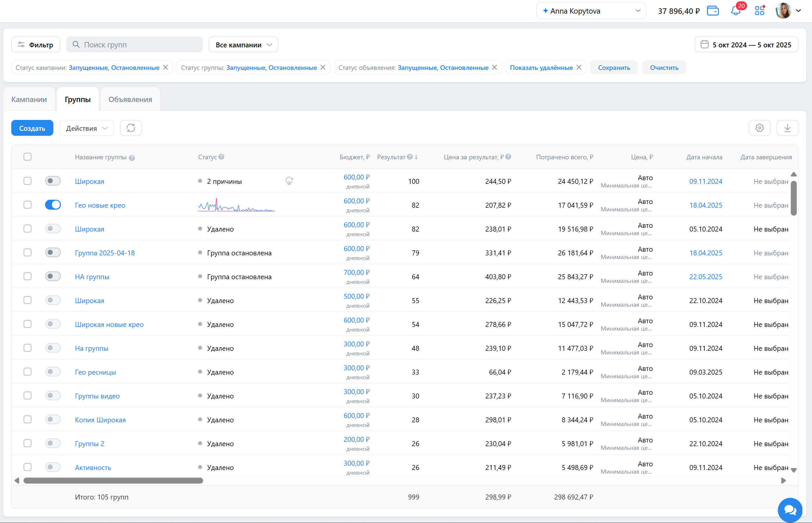Open the notifications bell
The image size is (812, 523).
coord(735,11)
